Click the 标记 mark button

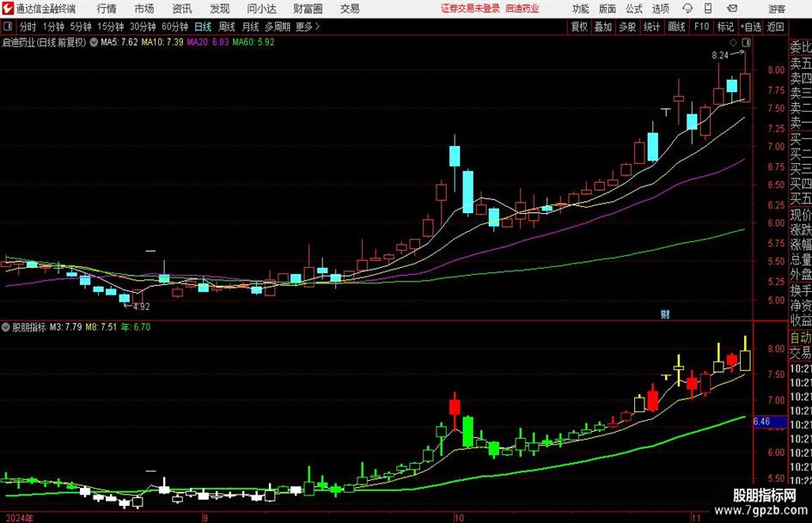click(725, 27)
